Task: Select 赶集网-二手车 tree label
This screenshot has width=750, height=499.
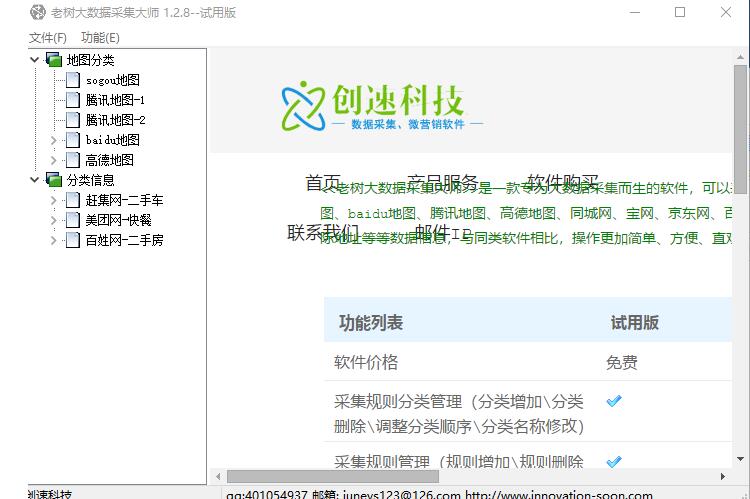Action: 124,200
